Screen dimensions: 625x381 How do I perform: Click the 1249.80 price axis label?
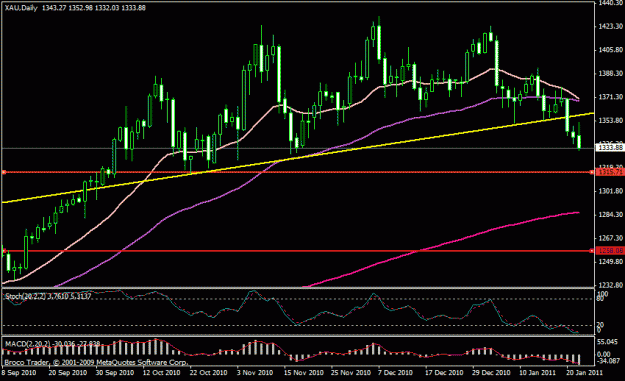pos(610,262)
